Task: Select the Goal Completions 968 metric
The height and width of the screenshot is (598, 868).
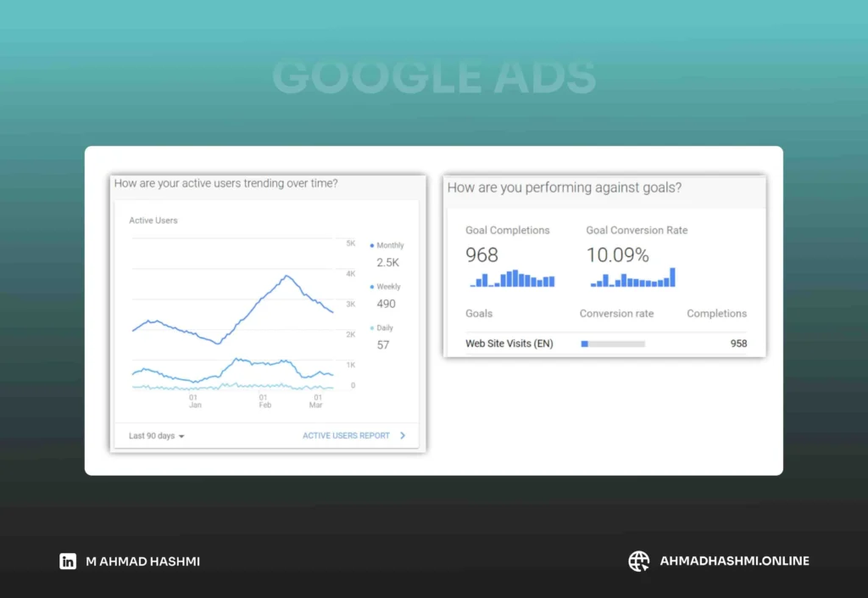Action: 482,254
